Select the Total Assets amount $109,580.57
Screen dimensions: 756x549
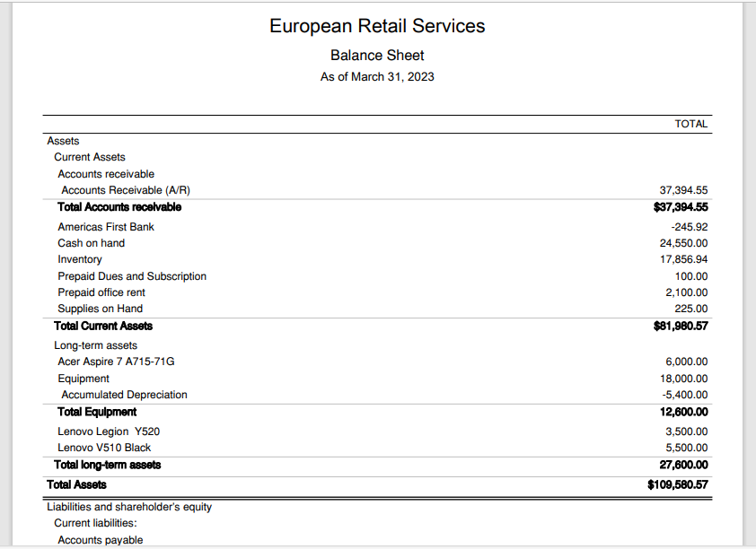tap(678, 484)
